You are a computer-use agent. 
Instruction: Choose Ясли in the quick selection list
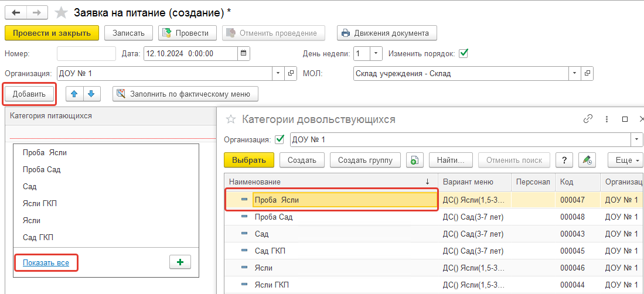coord(32,220)
